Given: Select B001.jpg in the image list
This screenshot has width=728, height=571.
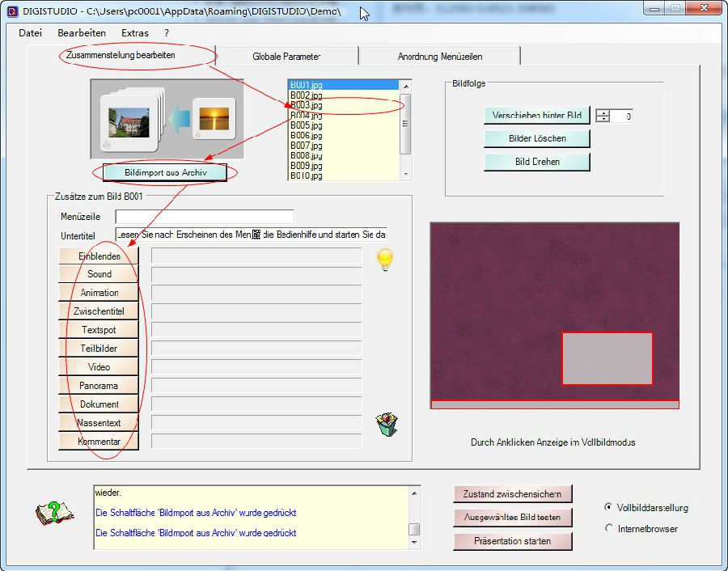Looking at the screenshot, I should pos(344,85).
